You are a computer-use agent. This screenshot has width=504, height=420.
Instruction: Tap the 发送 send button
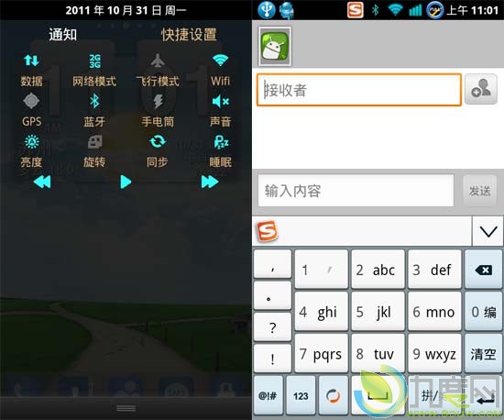tap(479, 191)
